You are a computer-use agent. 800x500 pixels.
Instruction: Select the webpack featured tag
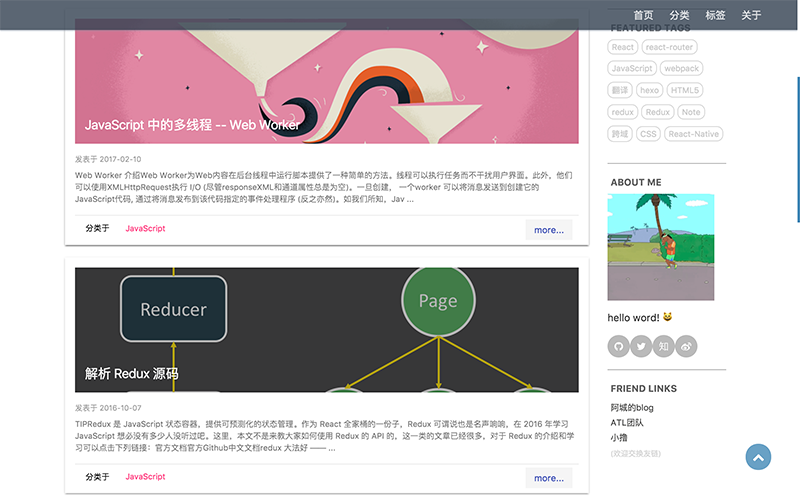(x=682, y=69)
